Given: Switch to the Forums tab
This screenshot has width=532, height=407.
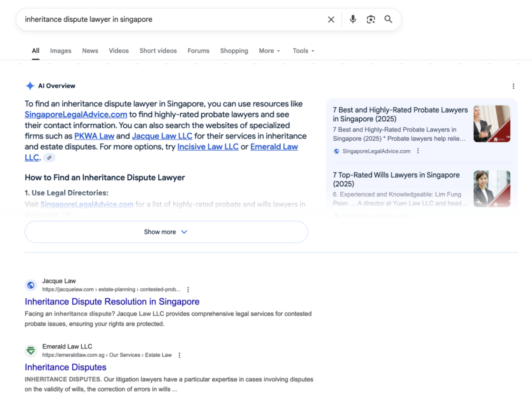Looking at the screenshot, I should (x=198, y=51).
